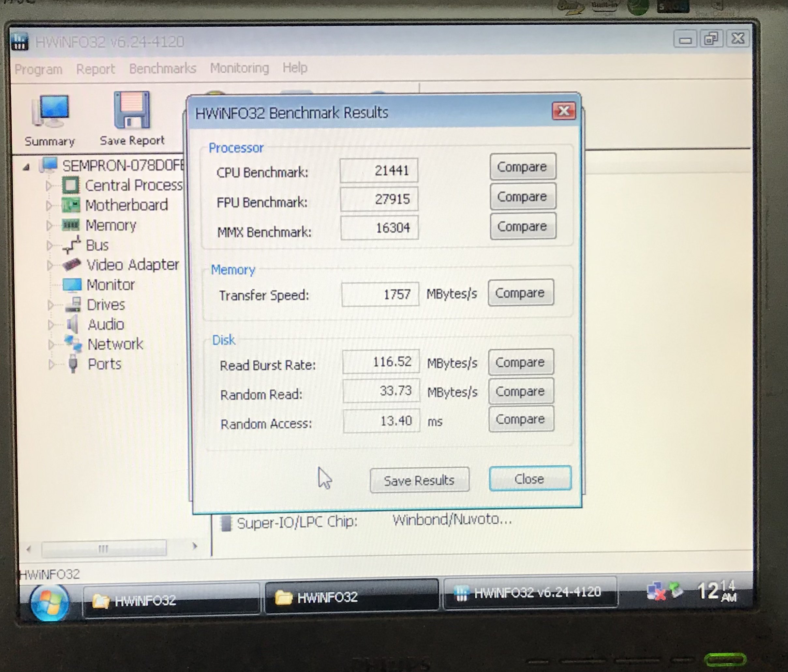Image resolution: width=788 pixels, height=672 pixels.
Task: Select the Central Processor chip icon
Action: pos(71,185)
